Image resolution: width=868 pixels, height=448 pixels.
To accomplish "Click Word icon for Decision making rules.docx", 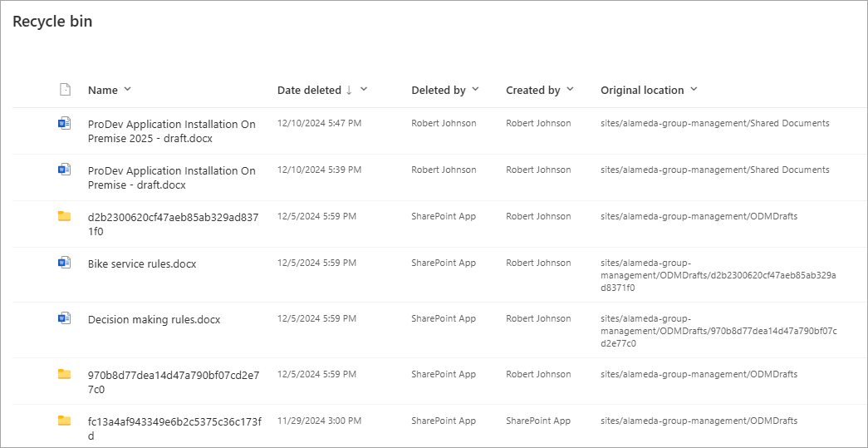I will [65, 319].
